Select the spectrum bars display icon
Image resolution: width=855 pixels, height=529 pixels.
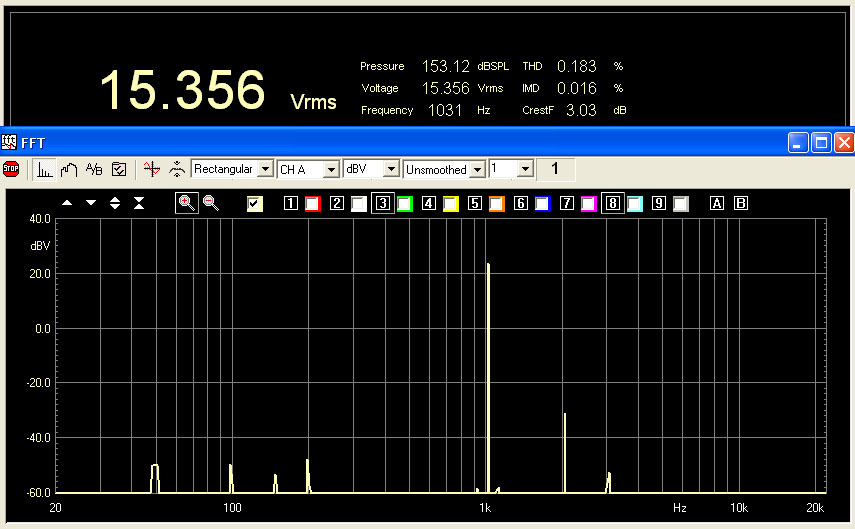click(x=44, y=169)
